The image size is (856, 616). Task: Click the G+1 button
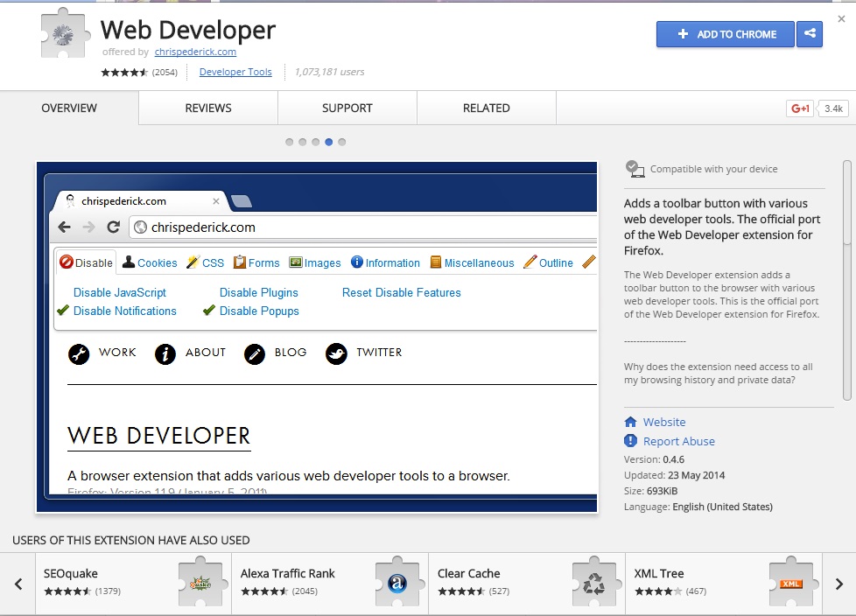point(800,108)
